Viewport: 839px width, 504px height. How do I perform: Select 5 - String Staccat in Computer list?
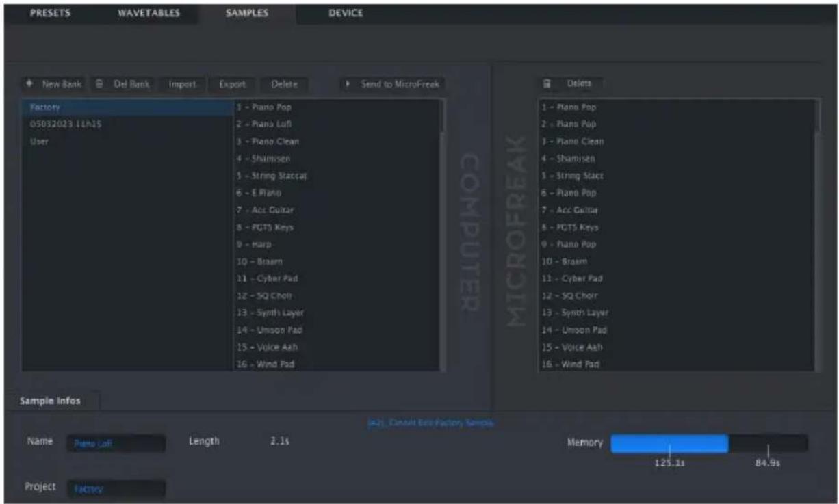(336, 176)
